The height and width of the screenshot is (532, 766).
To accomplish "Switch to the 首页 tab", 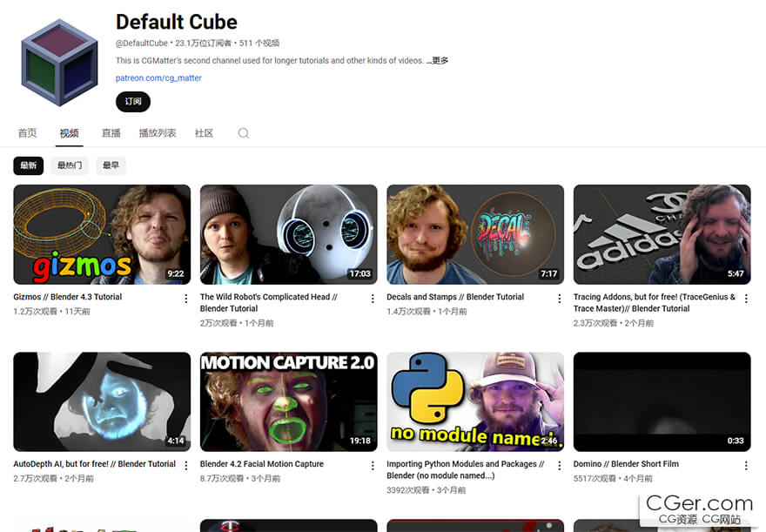I will tap(27, 133).
